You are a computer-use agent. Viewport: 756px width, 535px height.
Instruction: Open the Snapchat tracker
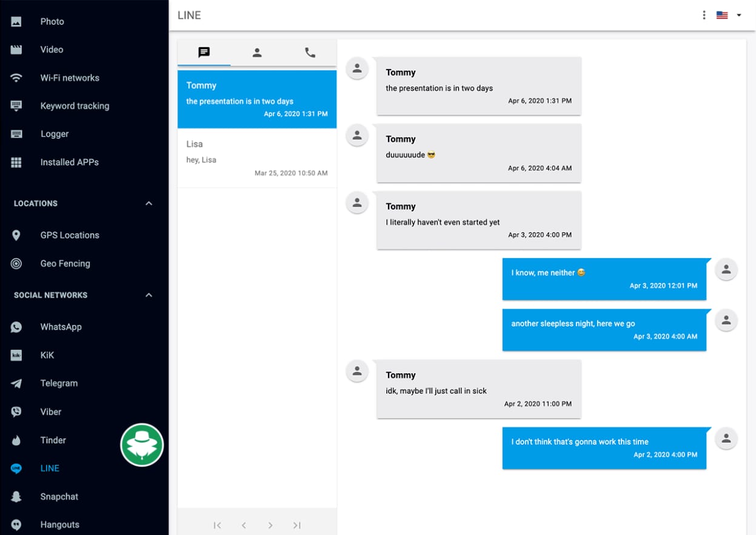59,496
